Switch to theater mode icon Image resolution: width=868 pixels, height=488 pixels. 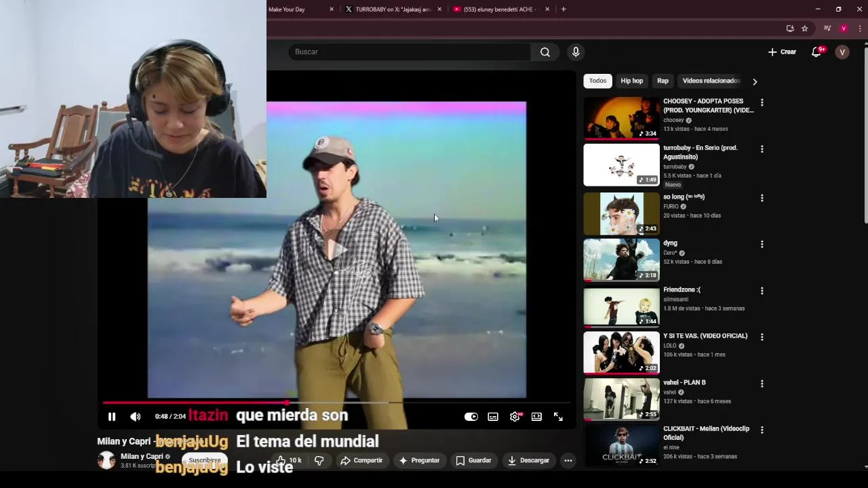(x=536, y=417)
